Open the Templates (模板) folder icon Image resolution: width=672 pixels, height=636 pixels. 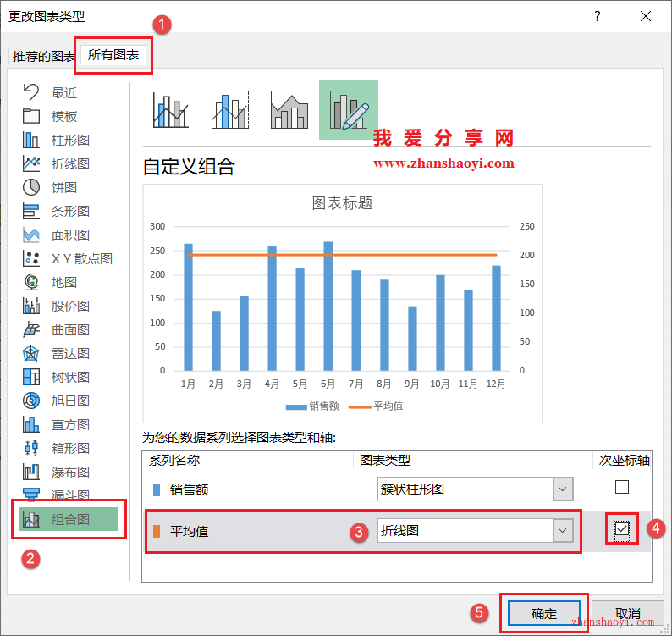[x=30, y=116]
